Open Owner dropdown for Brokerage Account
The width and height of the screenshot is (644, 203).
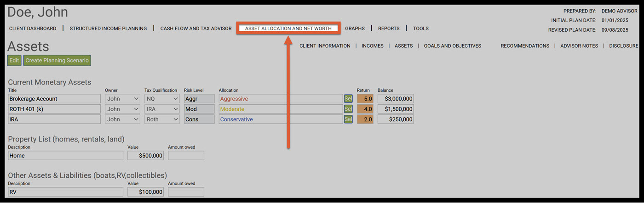(x=123, y=99)
